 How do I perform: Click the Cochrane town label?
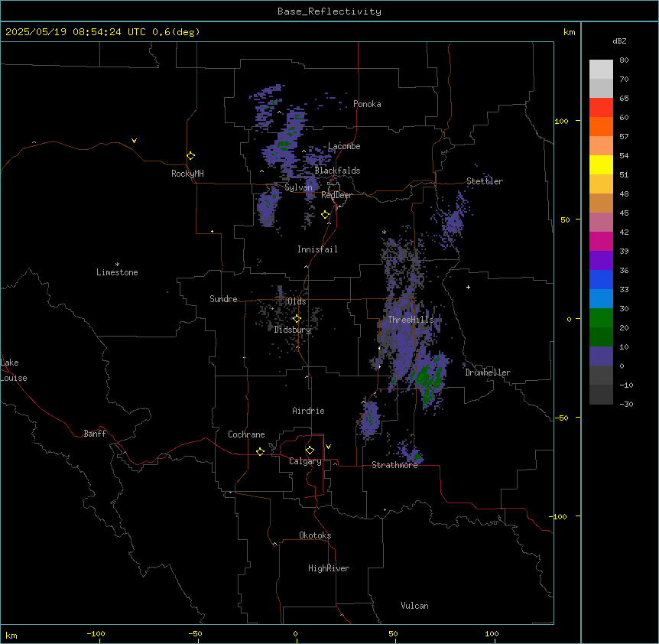tap(246, 434)
